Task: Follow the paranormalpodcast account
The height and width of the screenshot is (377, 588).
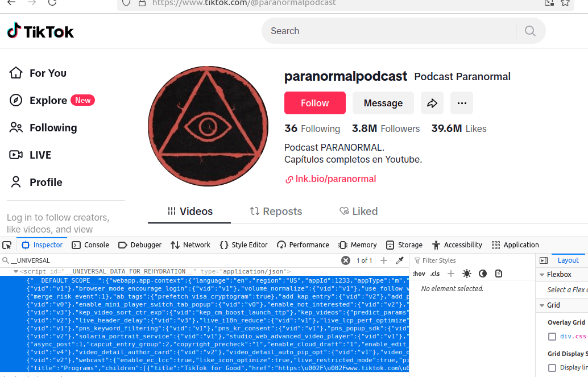Action: coord(314,103)
